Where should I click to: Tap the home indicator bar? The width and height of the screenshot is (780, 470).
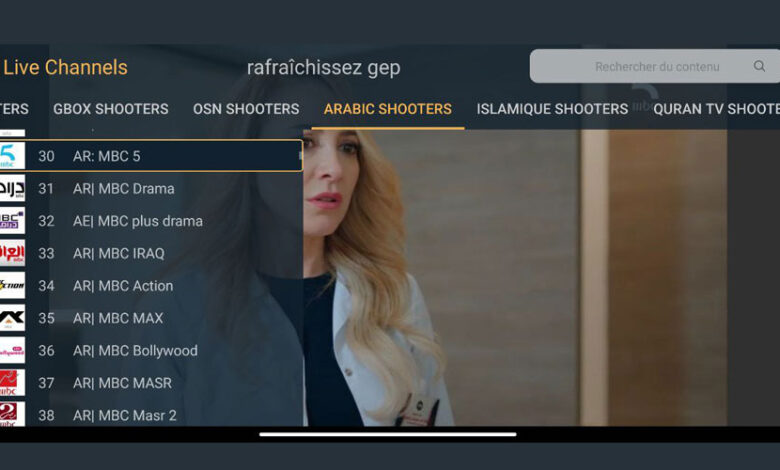point(388,434)
